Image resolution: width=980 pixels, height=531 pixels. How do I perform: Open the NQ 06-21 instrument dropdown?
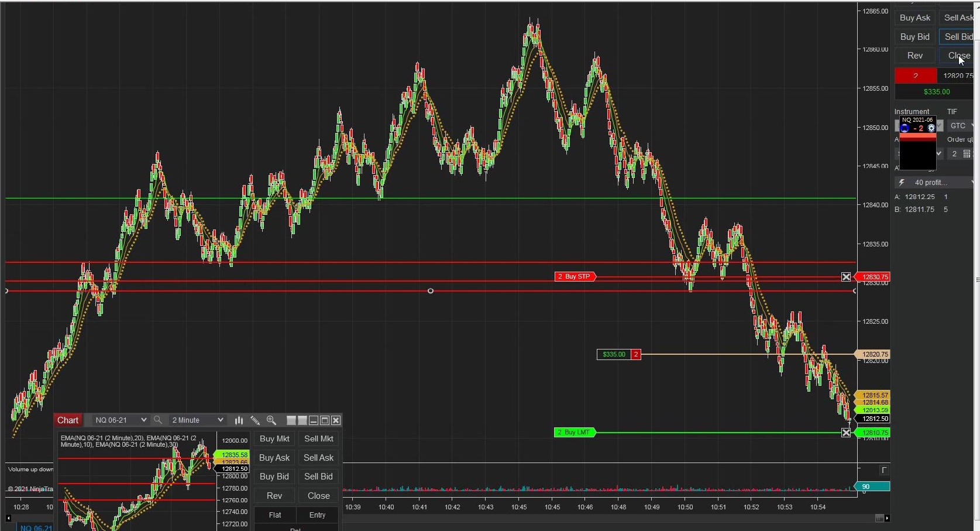[121, 420]
